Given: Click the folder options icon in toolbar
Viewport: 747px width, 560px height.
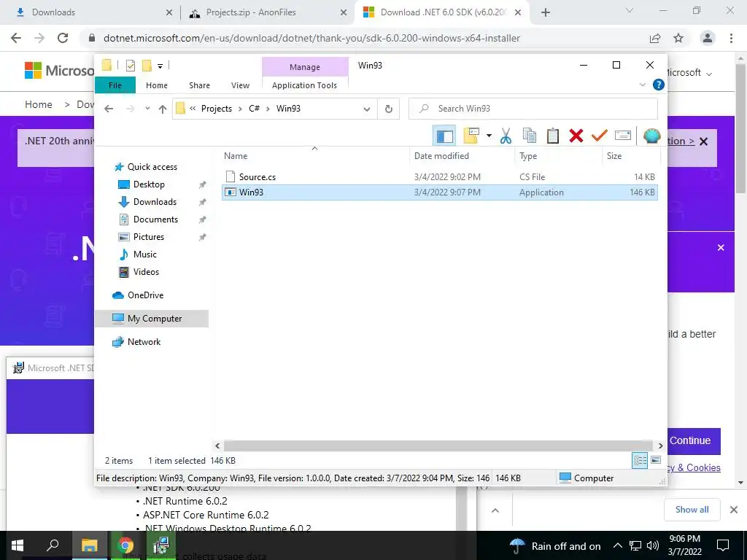Looking at the screenshot, I should click(471, 136).
